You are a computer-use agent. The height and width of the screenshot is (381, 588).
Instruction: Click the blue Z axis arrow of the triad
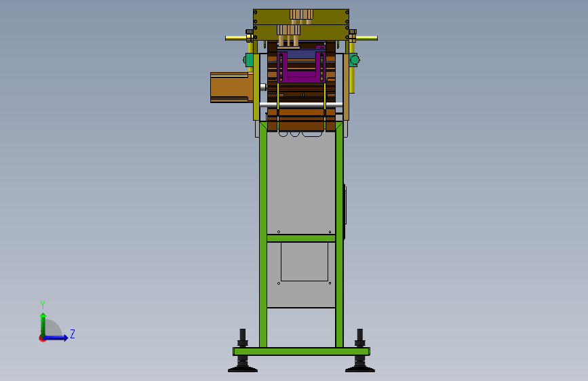(56, 338)
